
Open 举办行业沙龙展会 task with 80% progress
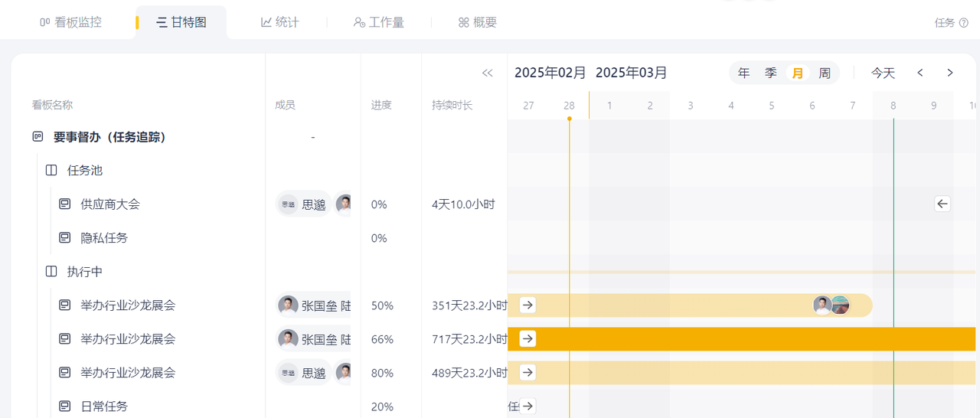[128, 372]
